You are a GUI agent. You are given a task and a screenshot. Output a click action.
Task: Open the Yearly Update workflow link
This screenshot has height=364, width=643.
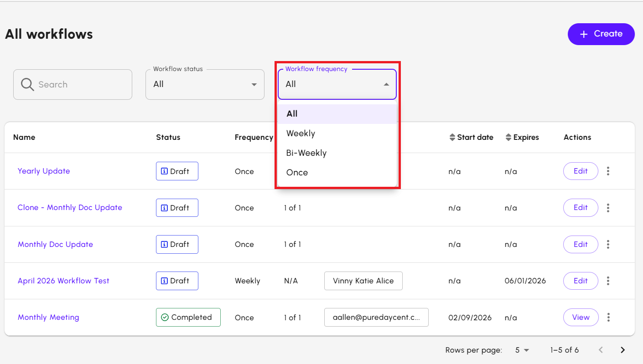44,171
